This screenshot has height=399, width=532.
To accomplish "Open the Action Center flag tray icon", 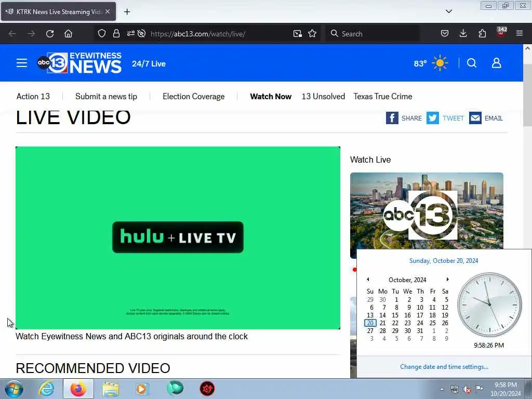I will pos(479,389).
